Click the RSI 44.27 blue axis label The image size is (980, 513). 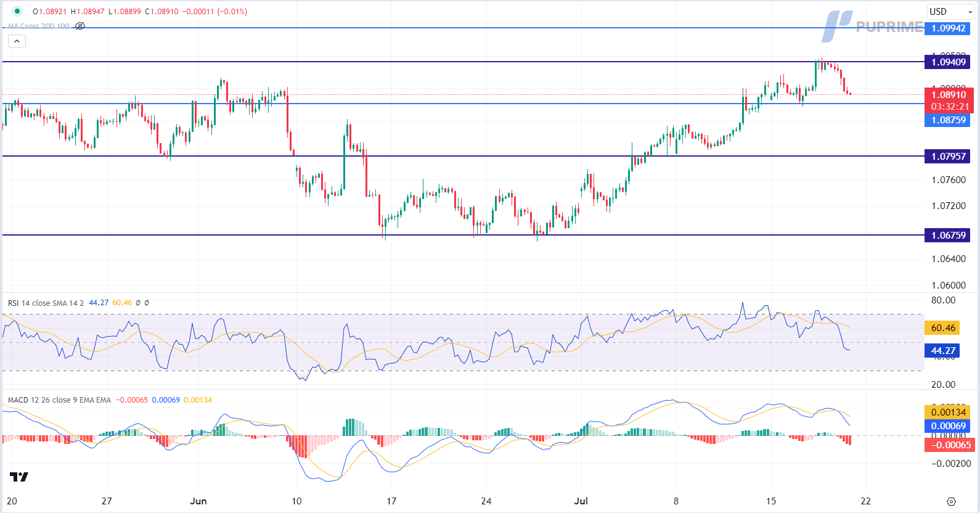(942, 351)
